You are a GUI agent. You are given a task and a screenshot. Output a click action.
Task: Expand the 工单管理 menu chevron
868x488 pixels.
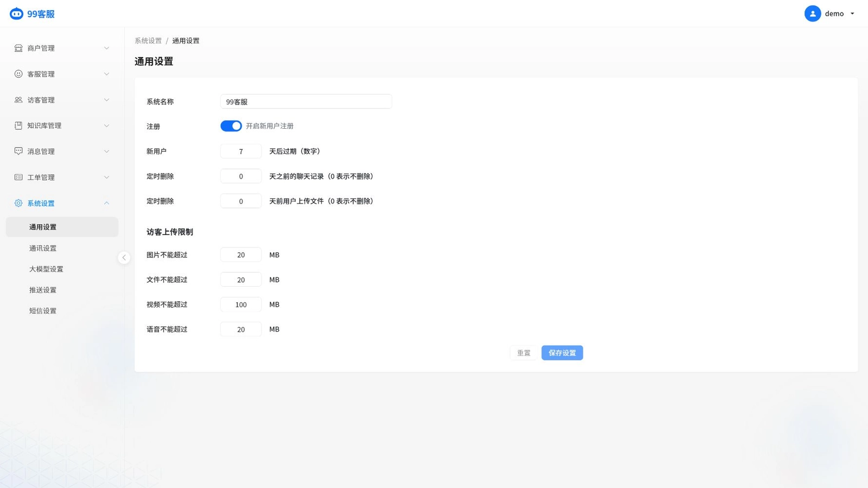point(106,178)
